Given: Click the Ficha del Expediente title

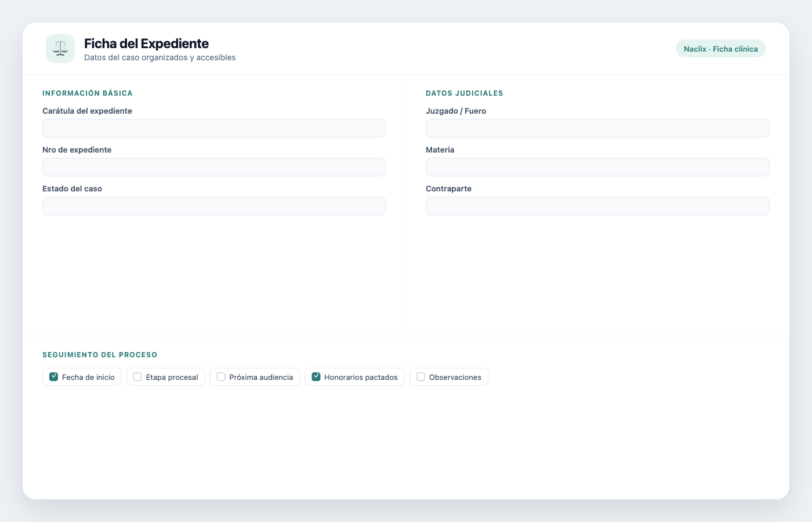Looking at the screenshot, I should pyautogui.click(x=146, y=43).
